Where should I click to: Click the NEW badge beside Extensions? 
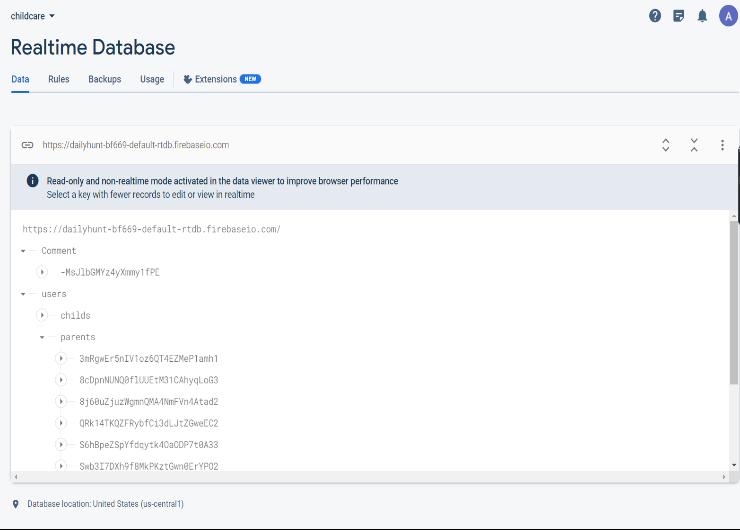[x=250, y=79]
